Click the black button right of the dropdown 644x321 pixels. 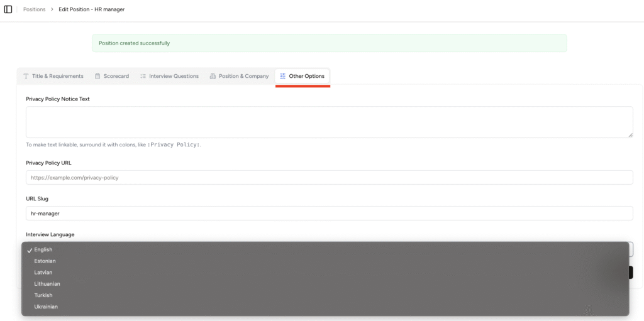tap(631, 272)
